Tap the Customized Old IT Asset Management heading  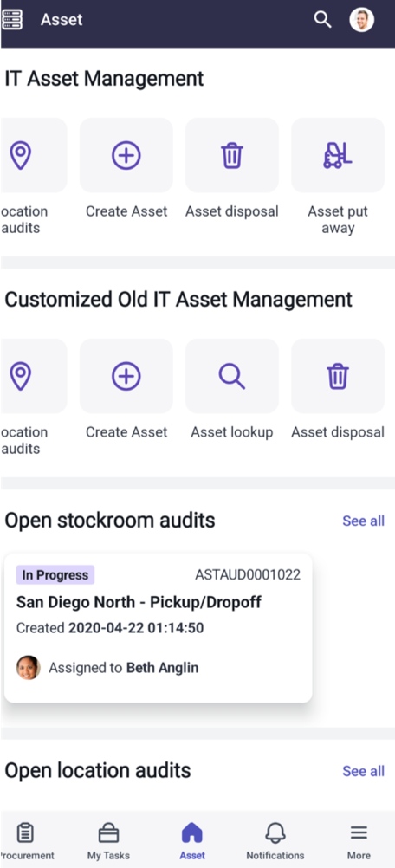[178, 300]
